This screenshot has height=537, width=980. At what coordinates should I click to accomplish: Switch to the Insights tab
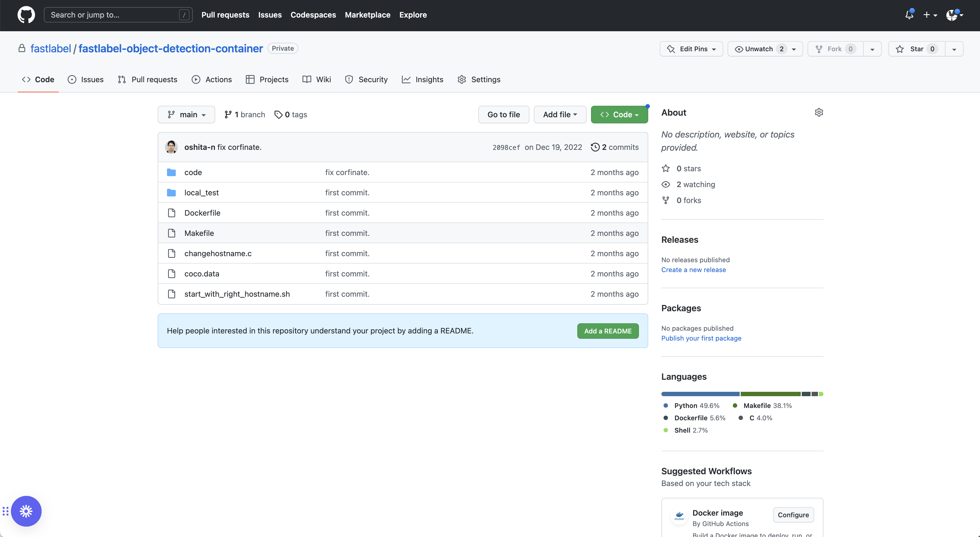tap(423, 80)
